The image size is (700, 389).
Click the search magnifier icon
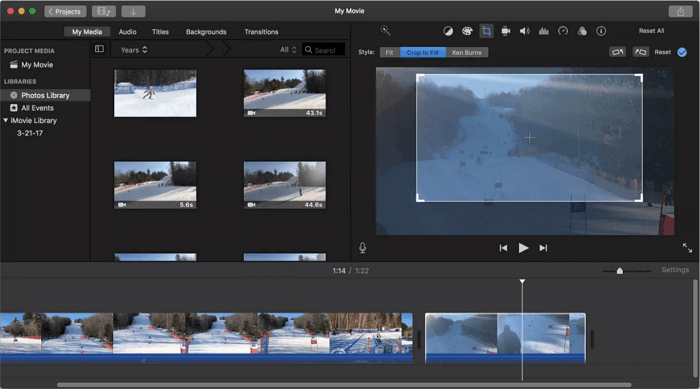pos(308,50)
